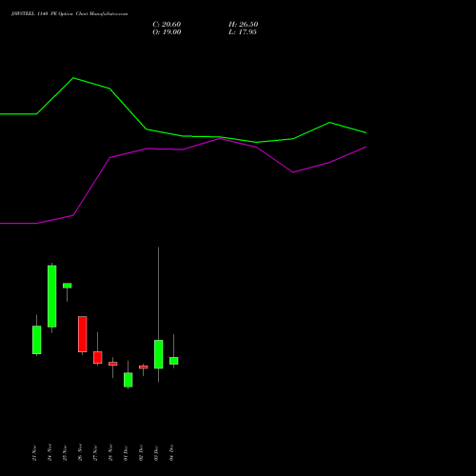Click the peak of the green indicator line
The image size is (476, 476).
(73, 78)
